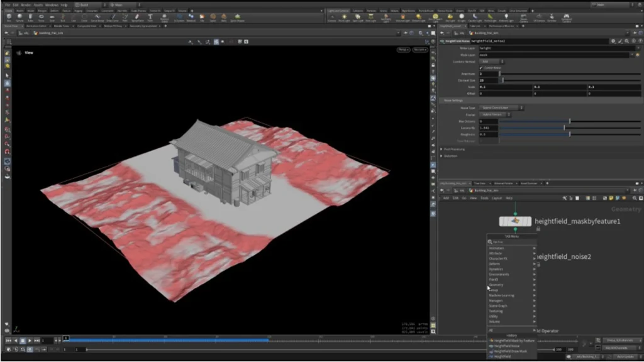Switch to the Lights and Cameras shelf tab
This screenshot has width=644, height=362.
tap(338, 11)
